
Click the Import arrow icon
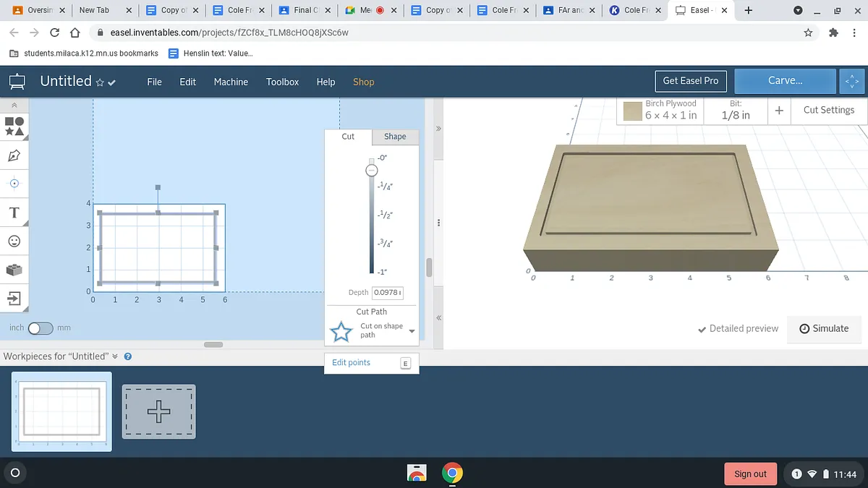(14, 298)
